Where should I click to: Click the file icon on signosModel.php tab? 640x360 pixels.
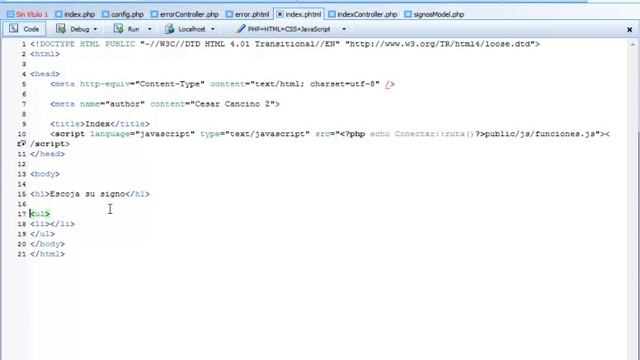pos(408,14)
